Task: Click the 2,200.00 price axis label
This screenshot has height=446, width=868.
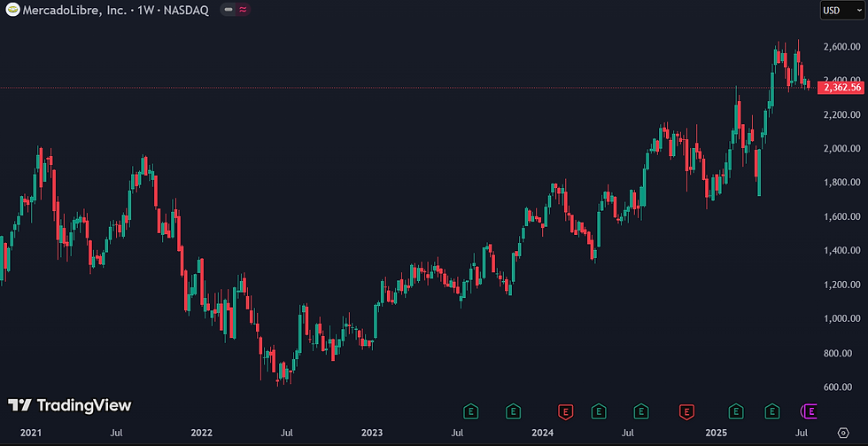Action: (x=842, y=114)
